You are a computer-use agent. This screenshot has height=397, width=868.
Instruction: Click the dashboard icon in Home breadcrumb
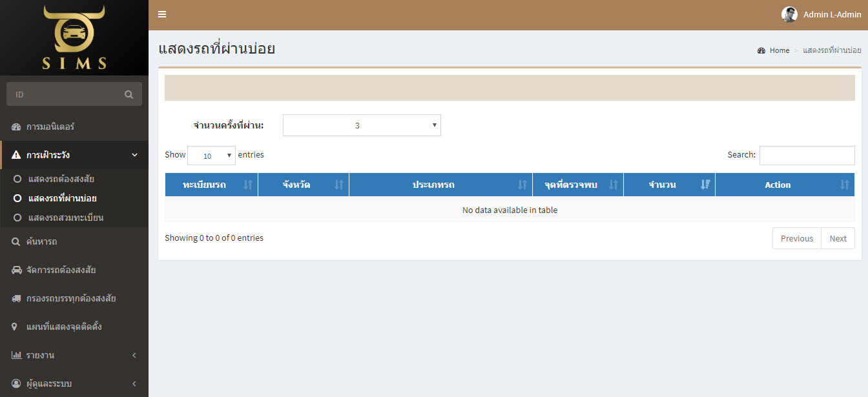[761, 50]
